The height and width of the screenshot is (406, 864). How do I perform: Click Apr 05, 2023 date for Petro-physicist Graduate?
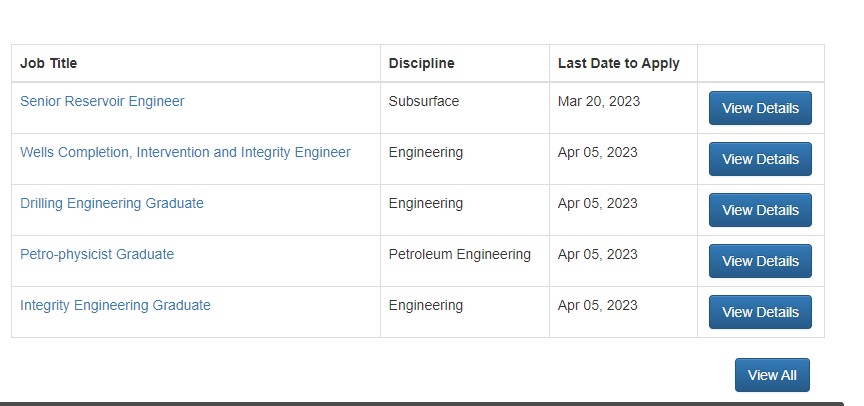597,254
